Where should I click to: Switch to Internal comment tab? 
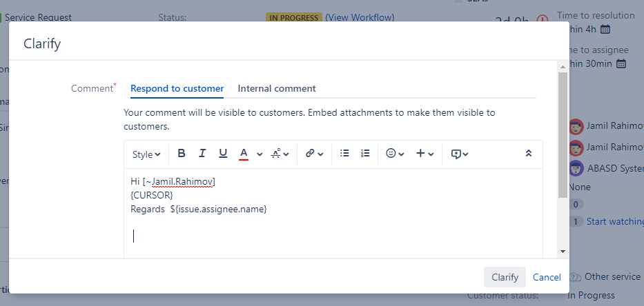(x=277, y=89)
